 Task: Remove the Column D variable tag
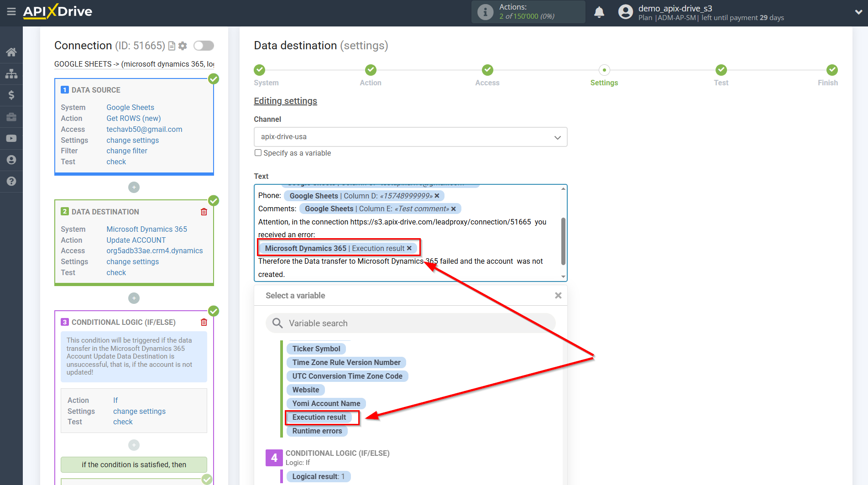click(x=437, y=196)
